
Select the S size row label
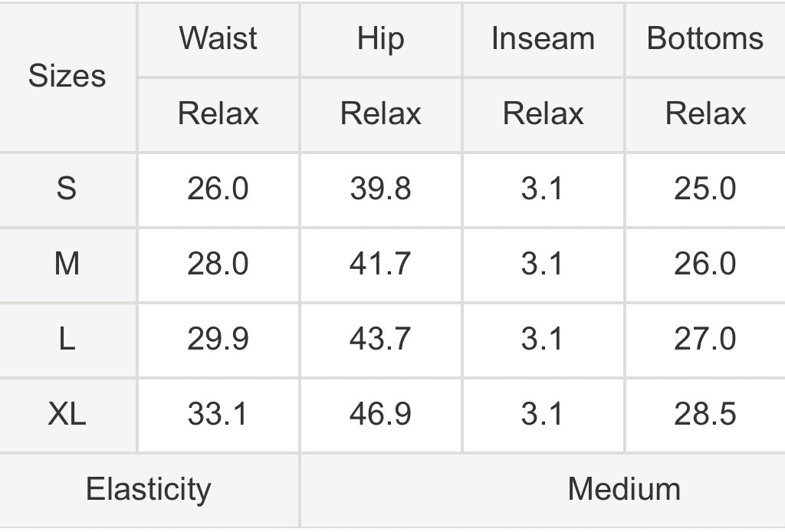(67, 189)
